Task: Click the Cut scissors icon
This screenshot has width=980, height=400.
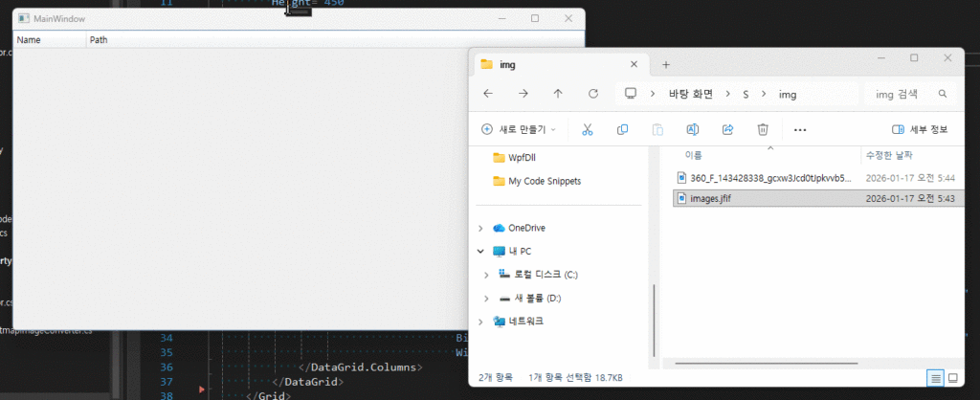Action: (588, 129)
